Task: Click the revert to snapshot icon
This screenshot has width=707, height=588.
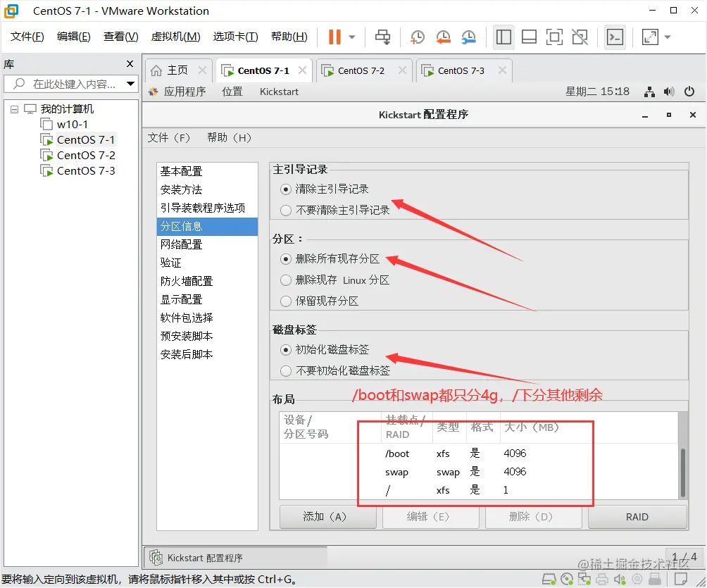Action: tap(443, 37)
